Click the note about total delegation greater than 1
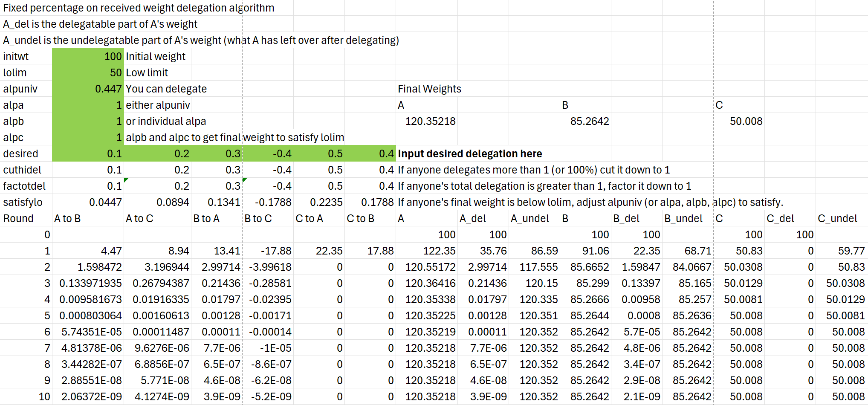 click(x=544, y=186)
